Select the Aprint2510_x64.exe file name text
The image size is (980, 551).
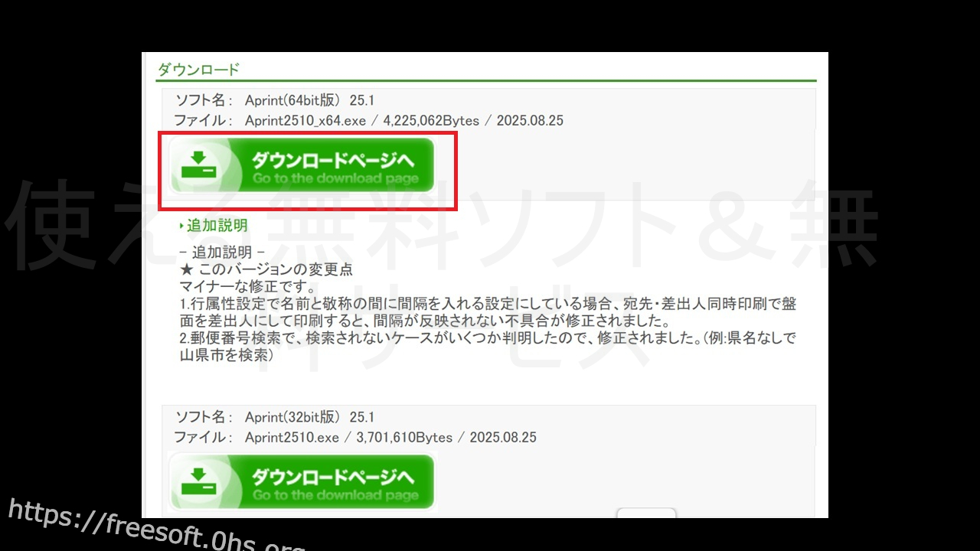coord(305,121)
